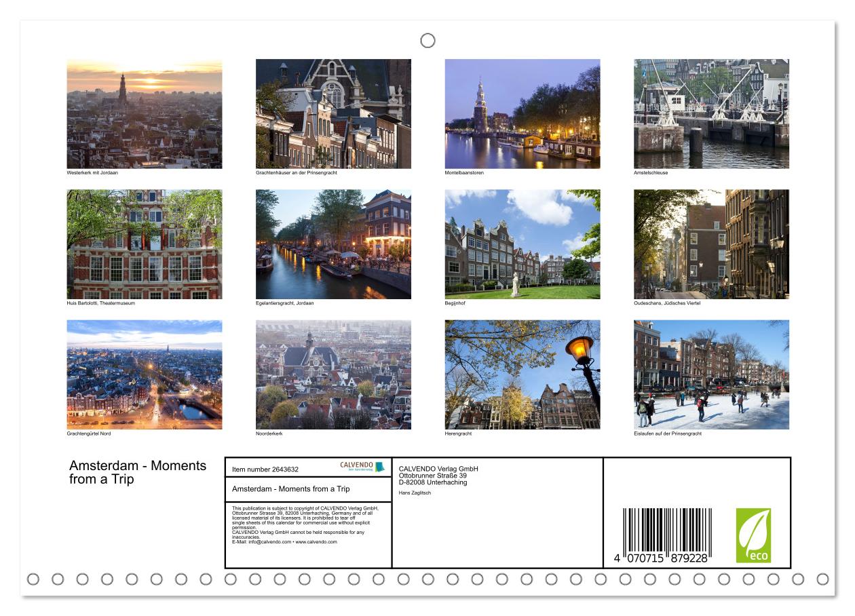Click the 'CALVENDO Verlag GmbH' address heading
Image resolution: width=855 pixels, height=616 pixels.
pyautogui.click(x=438, y=469)
